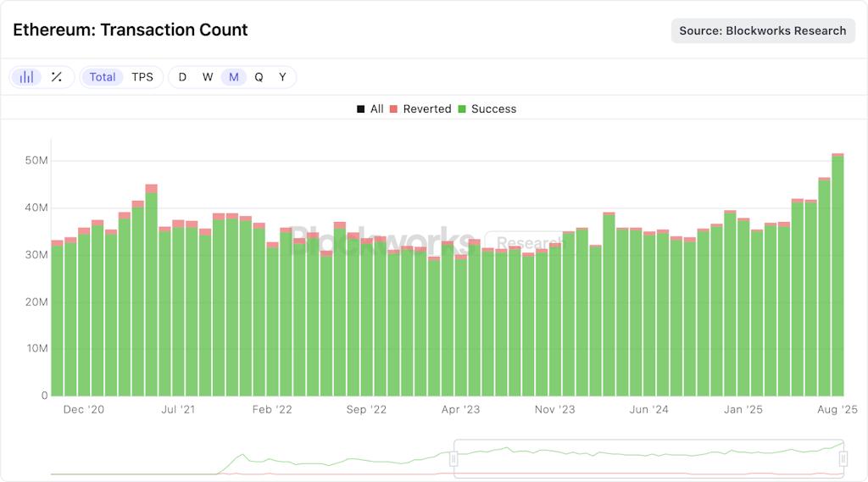Switch to the percentage view icon

coord(56,77)
